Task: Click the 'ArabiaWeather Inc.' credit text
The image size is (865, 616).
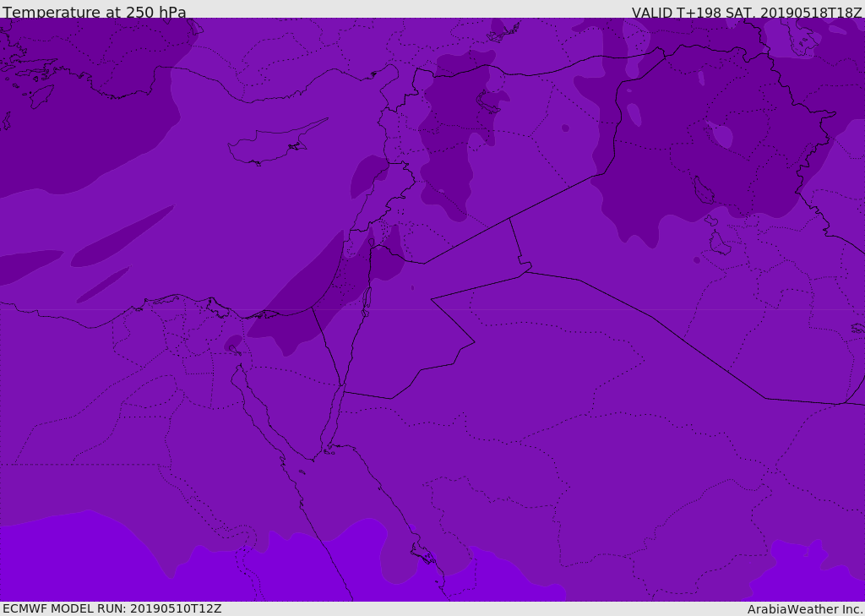Action: pyautogui.click(x=804, y=609)
